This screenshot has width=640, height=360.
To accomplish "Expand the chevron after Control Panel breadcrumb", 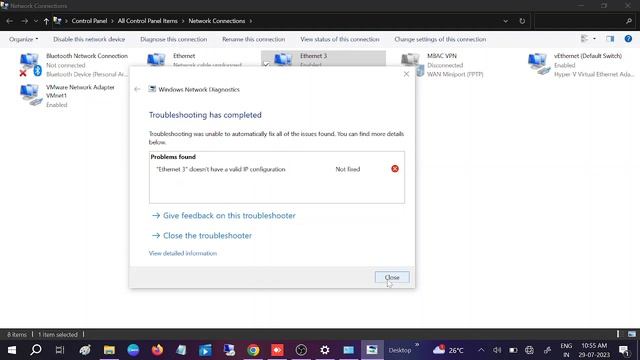I will (x=112, y=21).
